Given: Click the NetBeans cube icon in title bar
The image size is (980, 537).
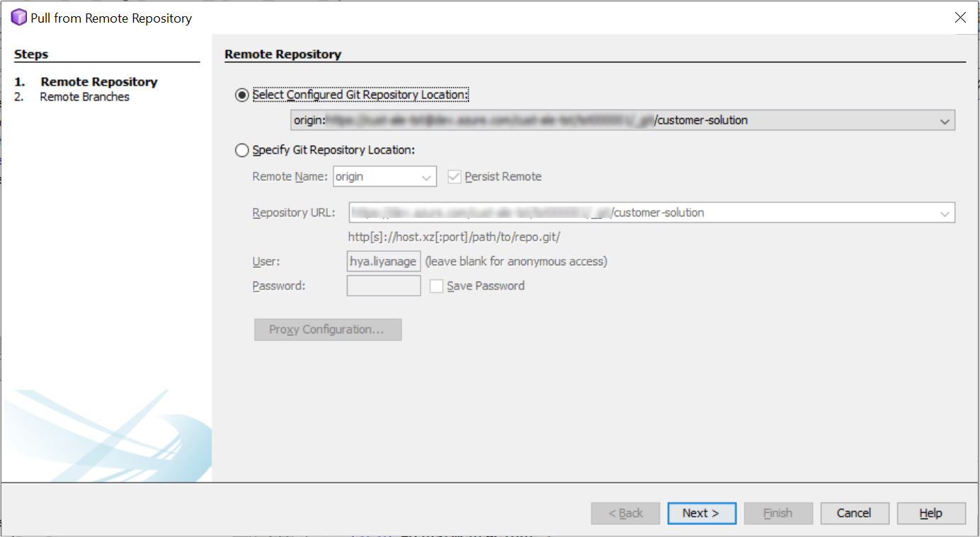Looking at the screenshot, I should click(x=18, y=18).
